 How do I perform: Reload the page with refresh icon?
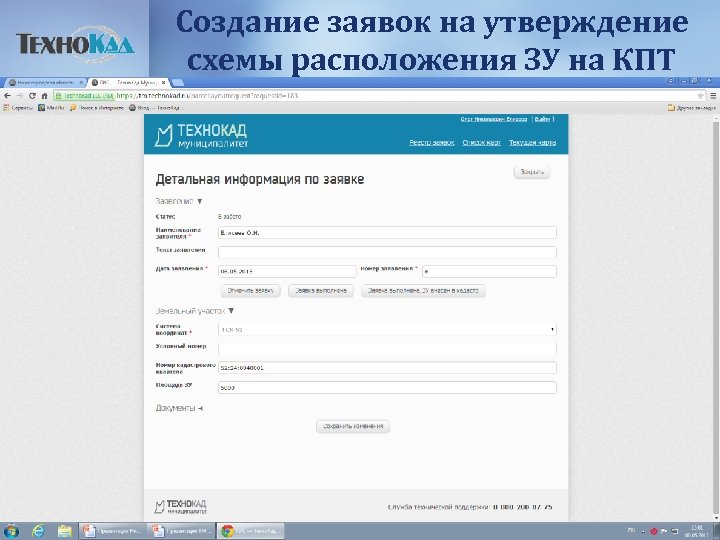32,96
